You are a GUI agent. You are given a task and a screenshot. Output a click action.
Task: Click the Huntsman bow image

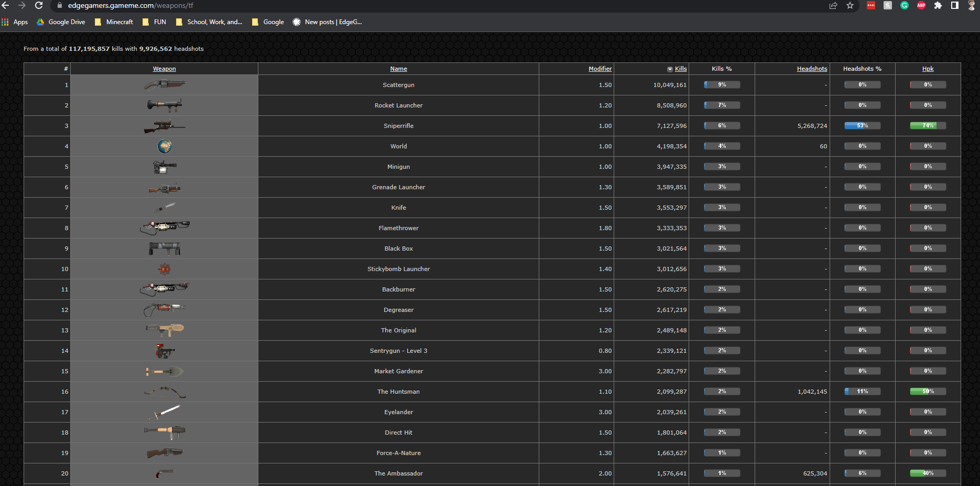click(x=165, y=392)
